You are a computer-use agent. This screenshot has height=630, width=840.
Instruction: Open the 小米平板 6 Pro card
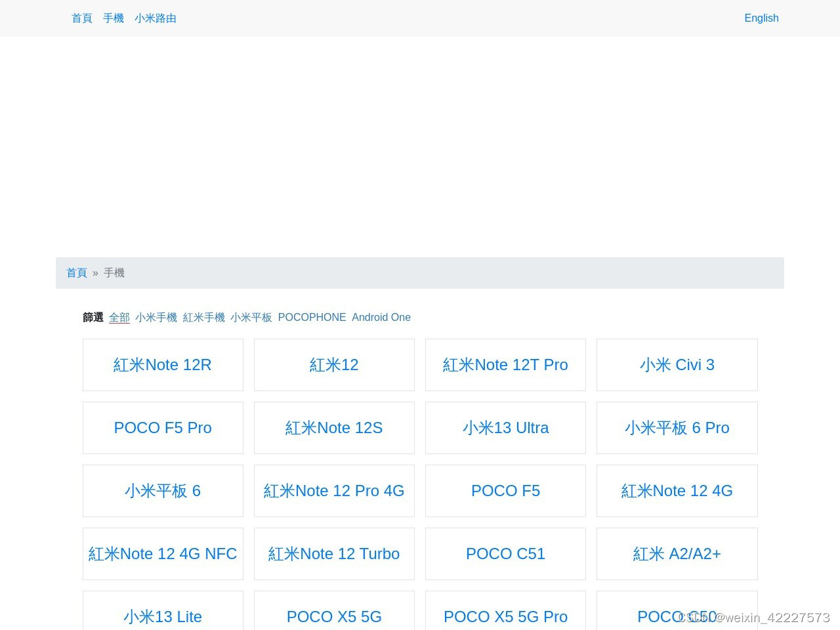point(677,428)
